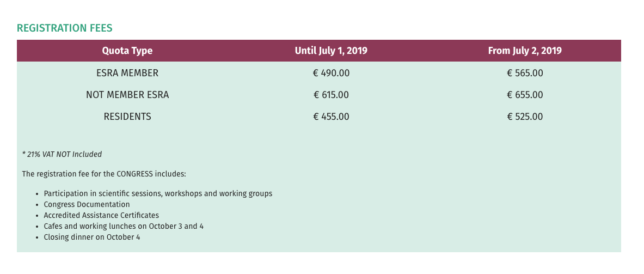Click the € 525.00 residents late fee

point(525,117)
